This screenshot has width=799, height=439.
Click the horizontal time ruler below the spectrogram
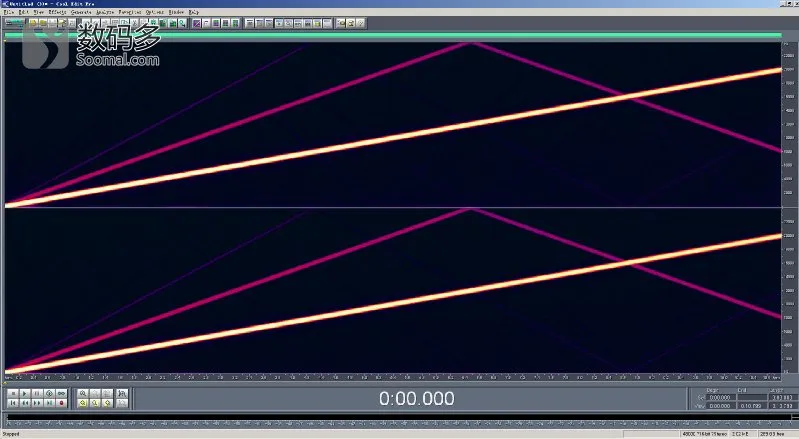pos(392,378)
